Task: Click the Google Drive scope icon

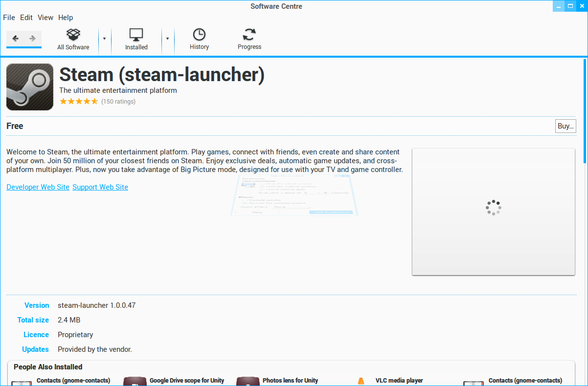Action: pos(135,381)
